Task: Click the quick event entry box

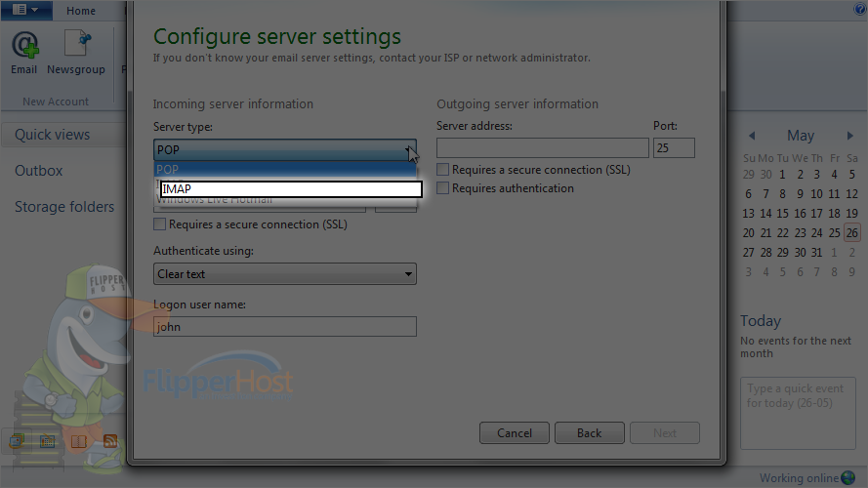Action: tap(799, 413)
